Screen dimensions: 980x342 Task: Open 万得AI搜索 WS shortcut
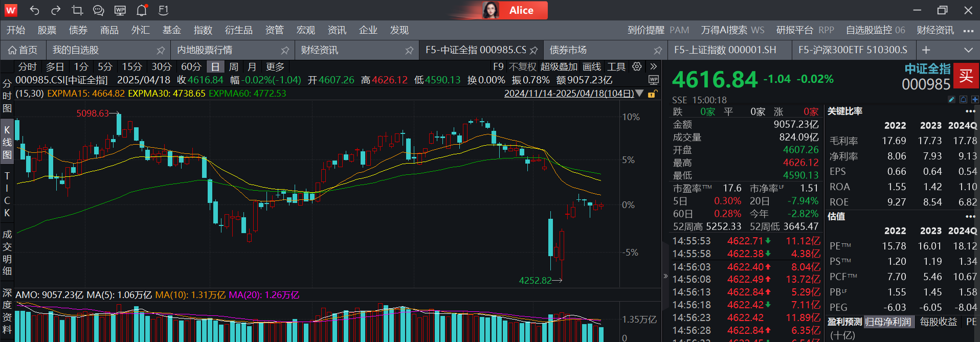tap(733, 30)
